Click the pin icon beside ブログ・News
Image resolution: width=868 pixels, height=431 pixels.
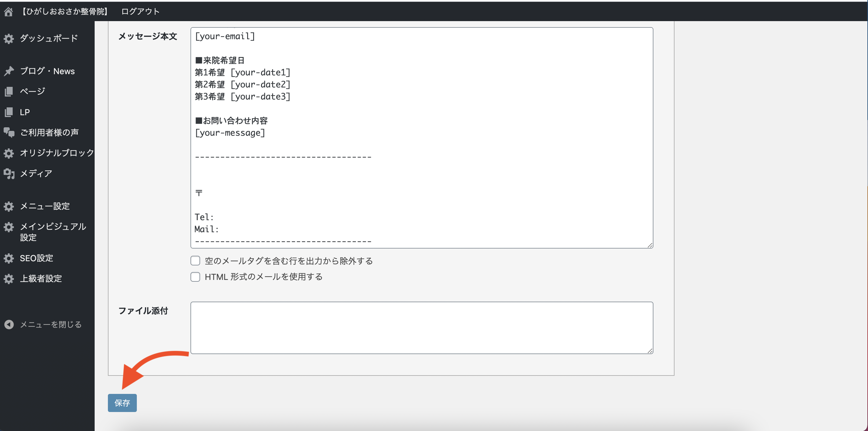tap(9, 71)
